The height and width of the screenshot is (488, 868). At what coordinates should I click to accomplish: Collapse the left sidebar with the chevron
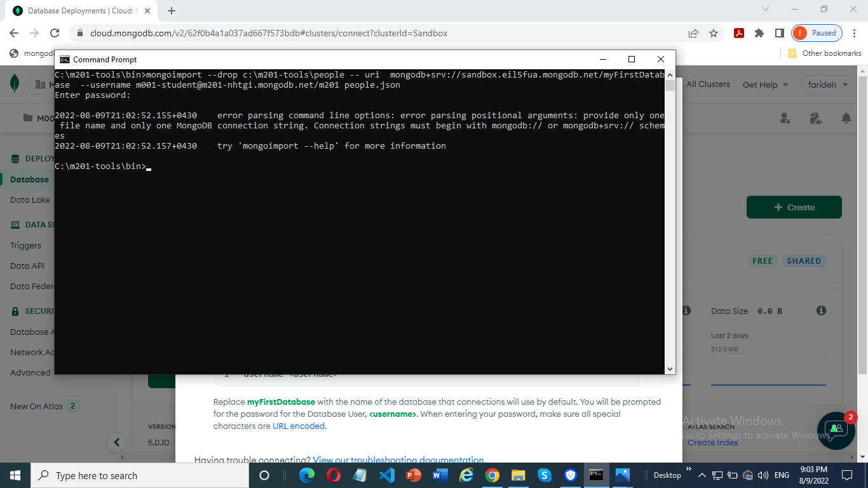[x=116, y=442]
